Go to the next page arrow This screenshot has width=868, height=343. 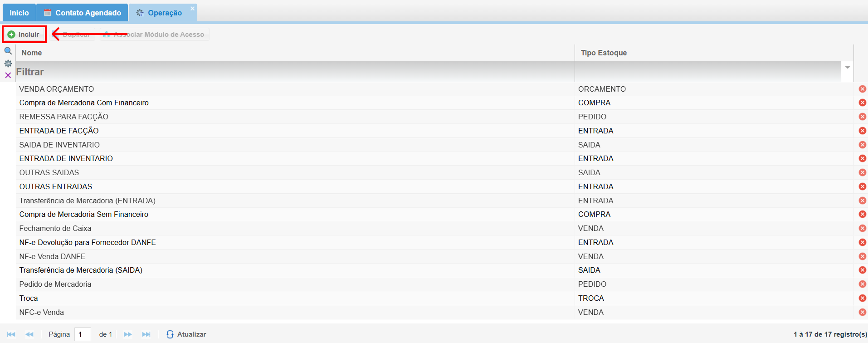point(128,334)
